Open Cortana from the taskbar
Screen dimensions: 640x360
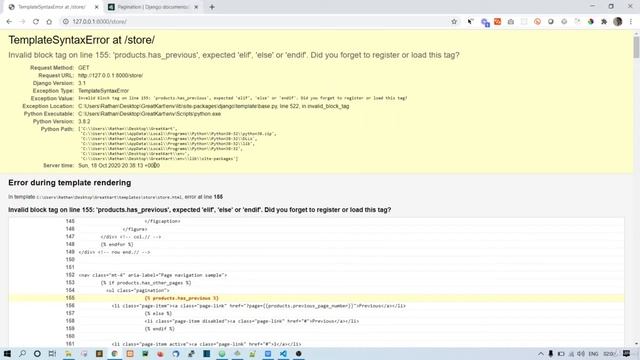click(37, 353)
